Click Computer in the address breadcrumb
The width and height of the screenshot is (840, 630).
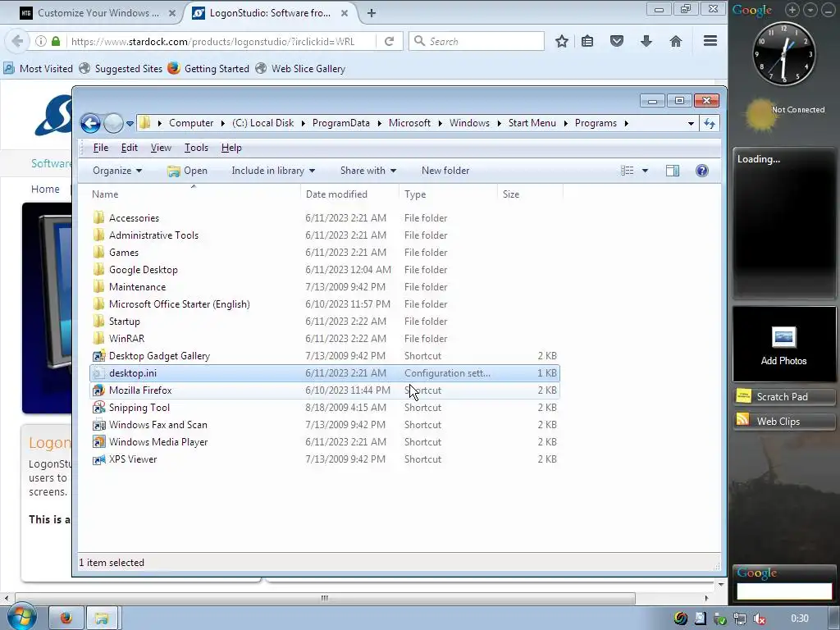pyautogui.click(x=191, y=123)
